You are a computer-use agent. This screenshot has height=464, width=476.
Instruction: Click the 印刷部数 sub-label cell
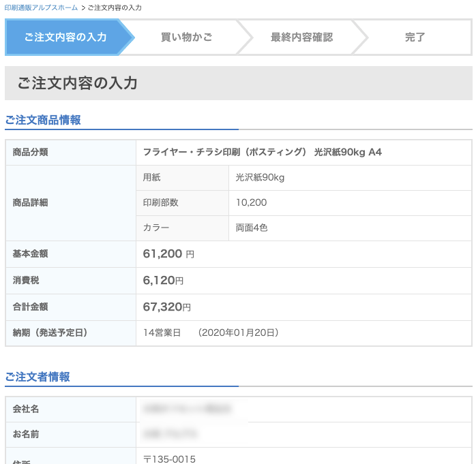coord(183,203)
